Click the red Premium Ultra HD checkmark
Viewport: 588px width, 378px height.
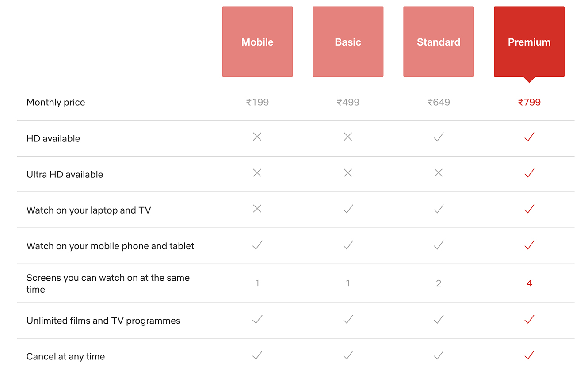point(529,173)
